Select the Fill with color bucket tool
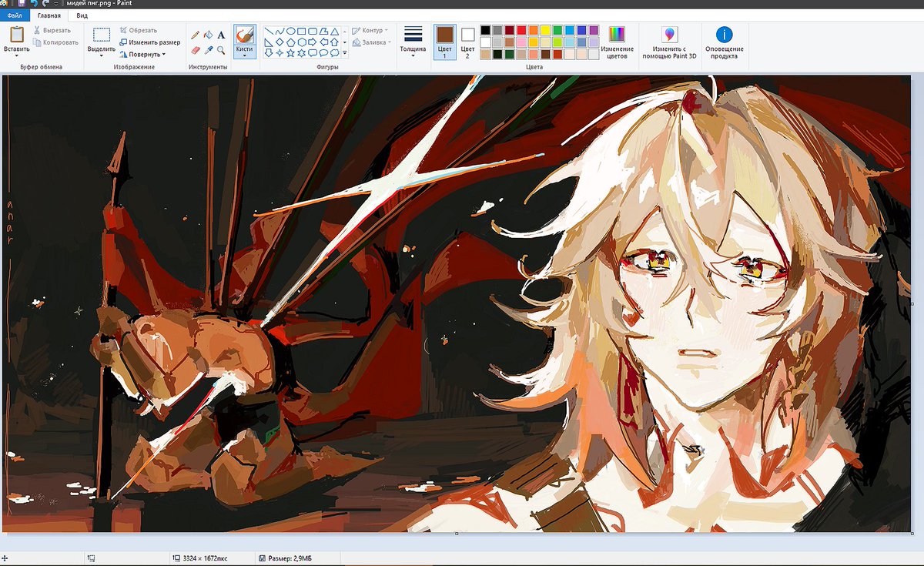 (208, 35)
